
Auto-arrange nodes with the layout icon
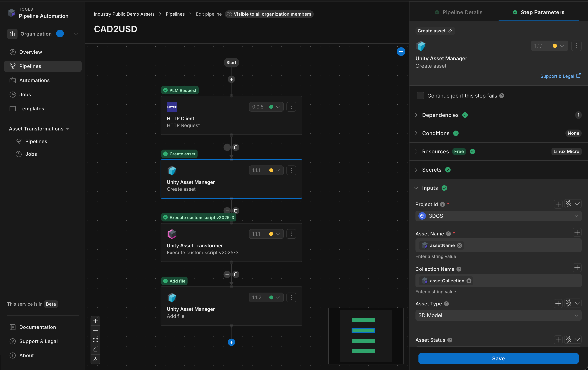point(95,359)
